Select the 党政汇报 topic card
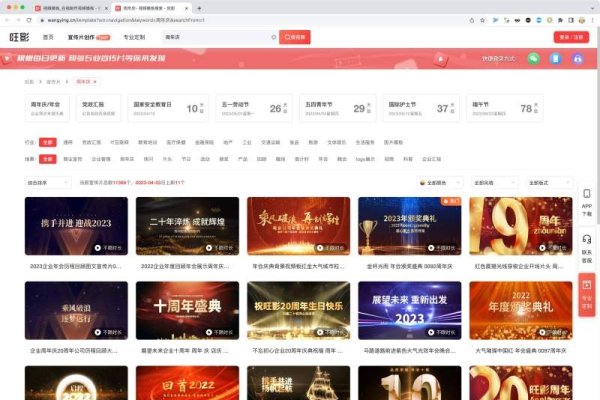This screenshot has height=400, width=600. [99, 108]
